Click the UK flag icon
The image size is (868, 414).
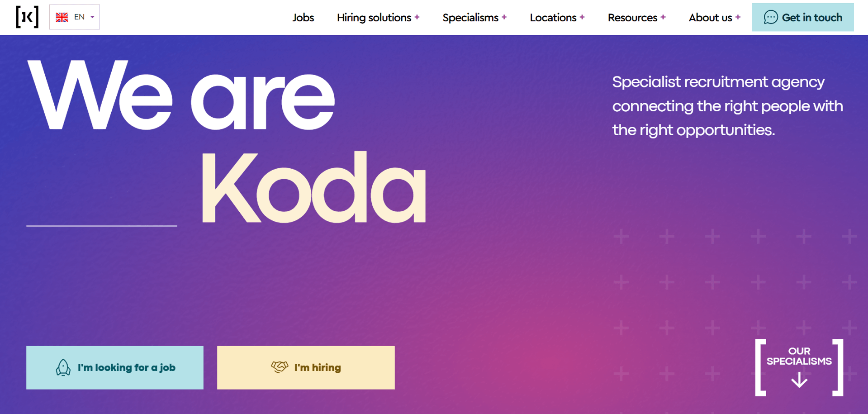[x=62, y=17]
